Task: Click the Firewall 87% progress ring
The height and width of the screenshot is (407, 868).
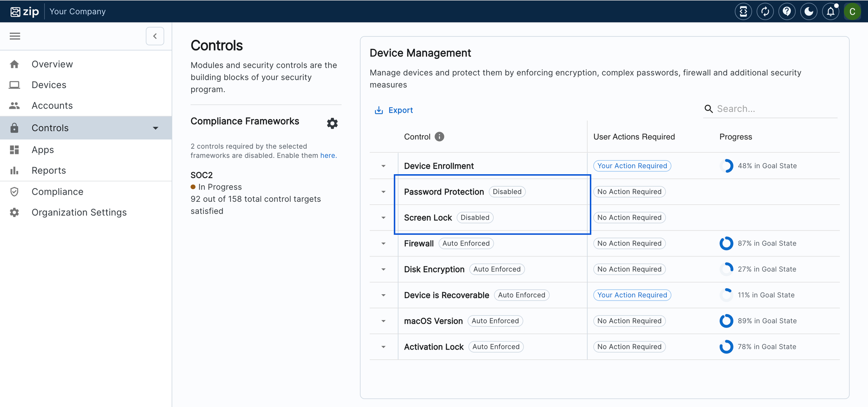Action: [726, 243]
